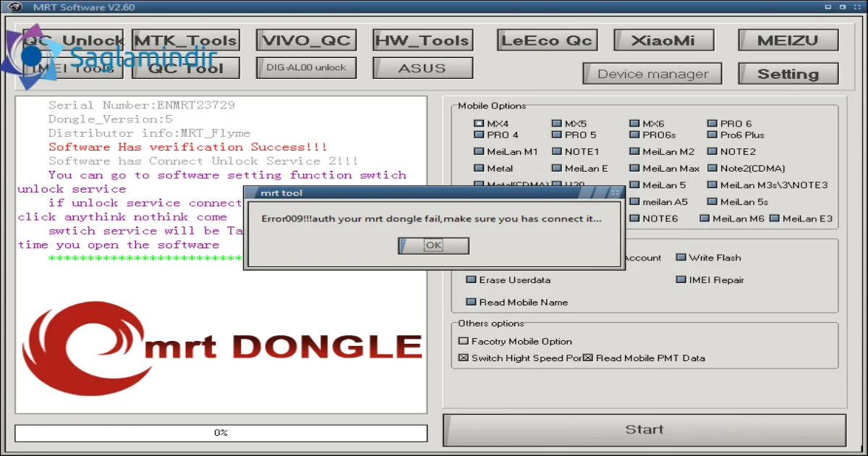The image size is (868, 456).
Task: Choose the MeiLan E3 model option
Action: tap(801, 218)
